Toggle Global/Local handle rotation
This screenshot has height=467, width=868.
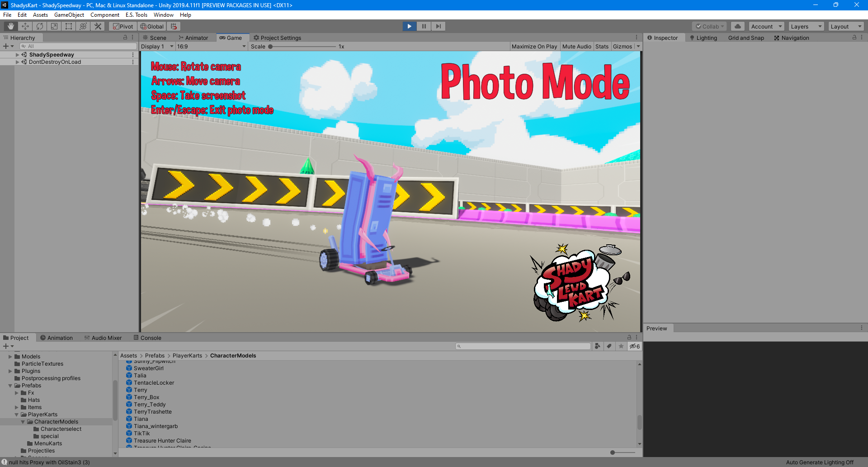pyautogui.click(x=152, y=26)
